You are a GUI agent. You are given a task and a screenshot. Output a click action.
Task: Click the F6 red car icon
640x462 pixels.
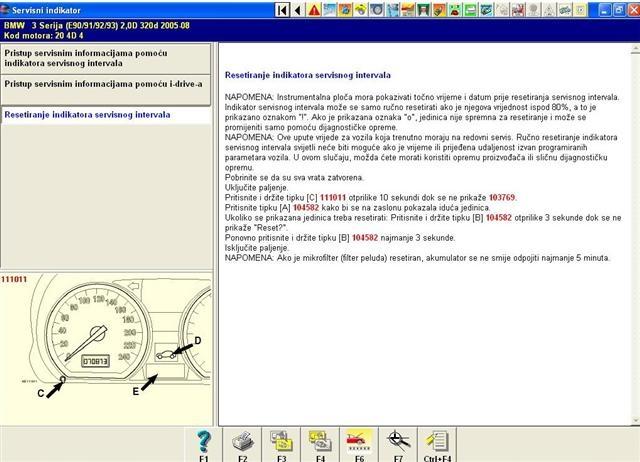click(359, 445)
